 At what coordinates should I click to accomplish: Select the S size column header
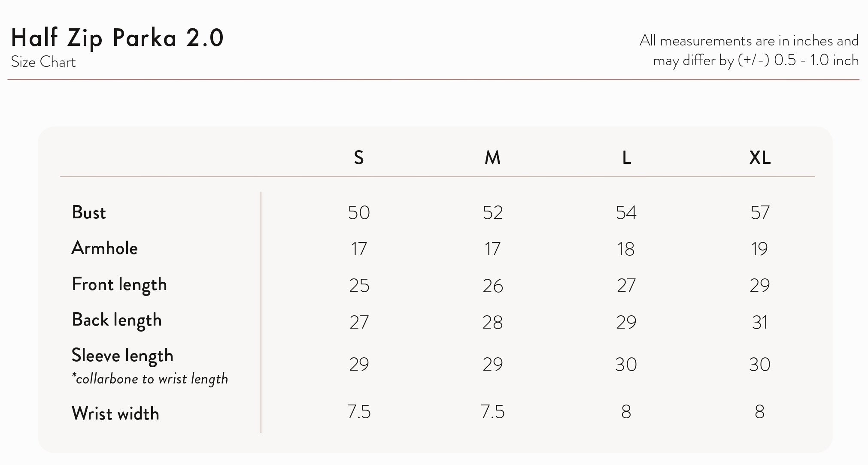click(x=359, y=158)
